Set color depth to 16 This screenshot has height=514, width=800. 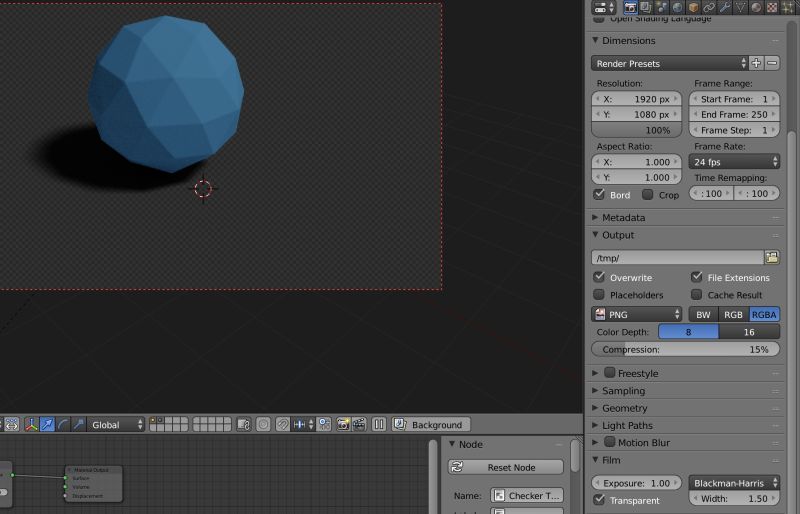click(x=749, y=332)
